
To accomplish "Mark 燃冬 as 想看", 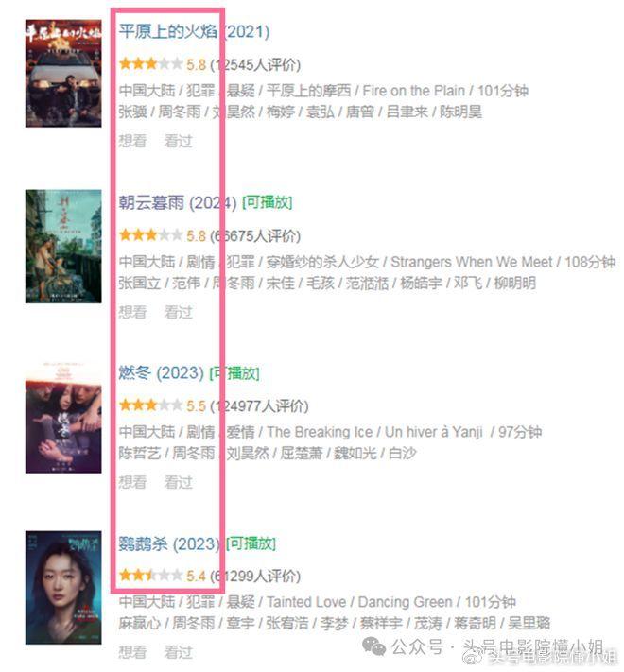I will [x=133, y=482].
